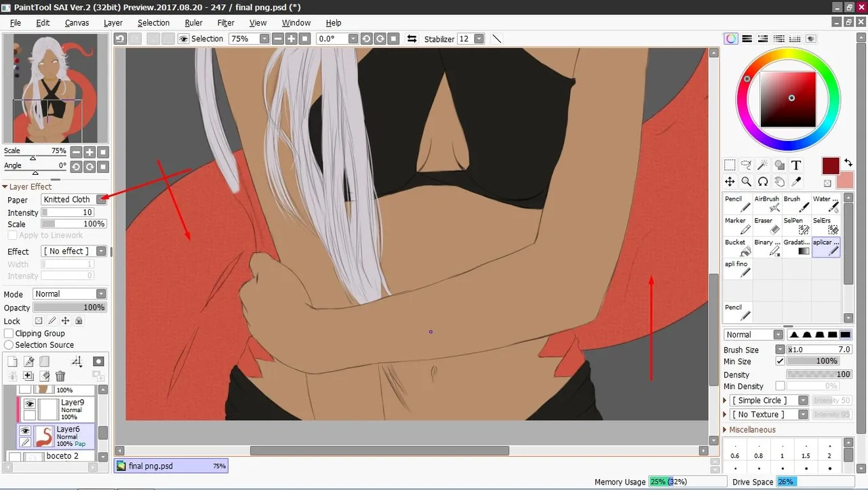Choose the Zoom magnifier tool
868x490 pixels.
[746, 182]
